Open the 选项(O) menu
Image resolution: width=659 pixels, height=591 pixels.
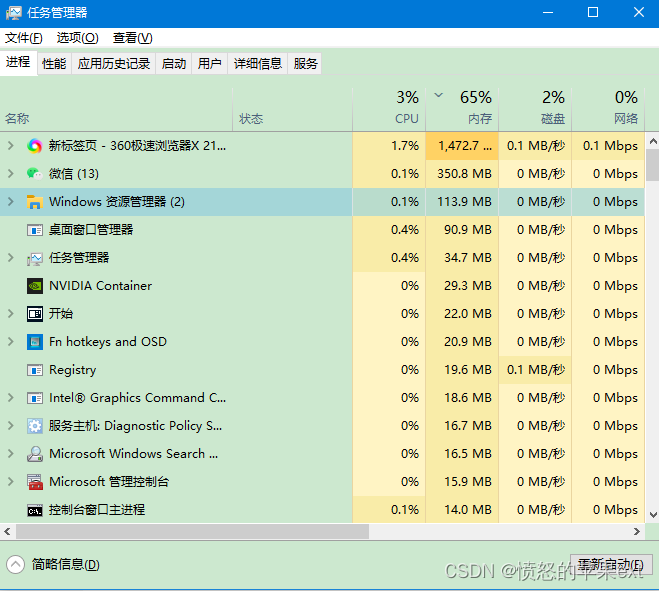tap(78, 38)
